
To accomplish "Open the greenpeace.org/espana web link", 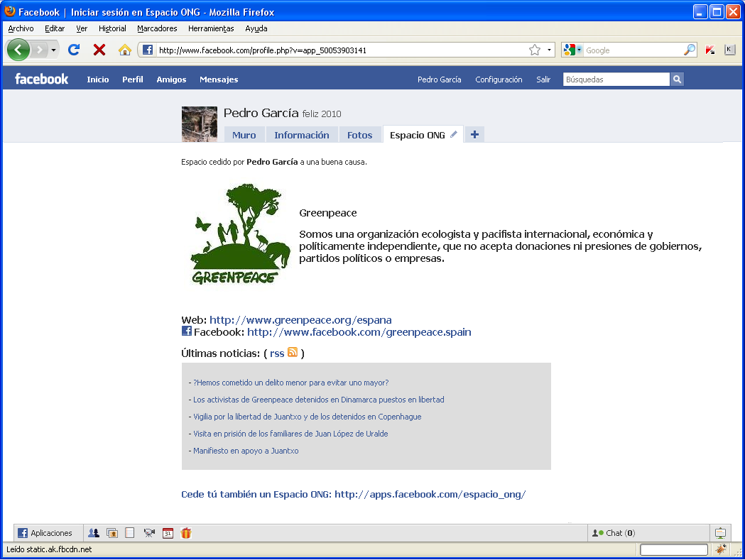I will (300, 319).
